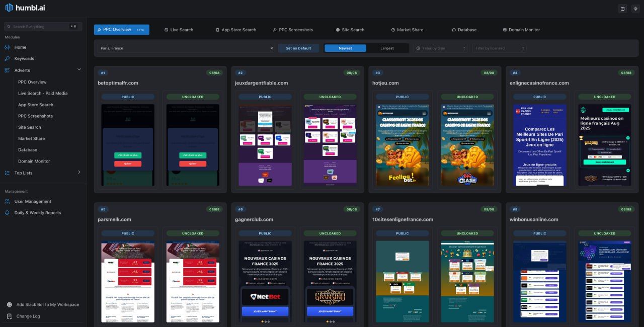Open hotjeu.com public screenshot thumbnail
Viewport: 644px width, 327px height.
pyautogui.click(x=402, y=145)
